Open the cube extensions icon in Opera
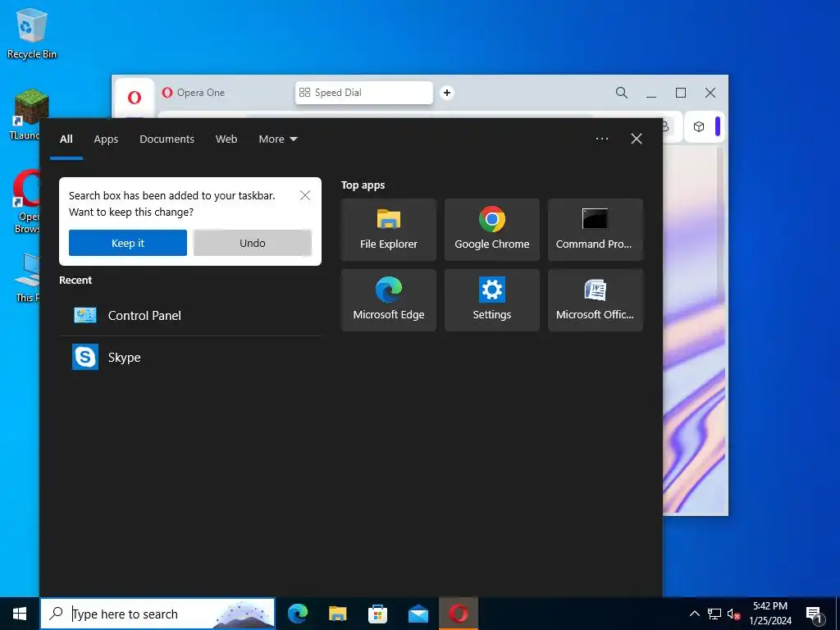 [x=699, y=127]
